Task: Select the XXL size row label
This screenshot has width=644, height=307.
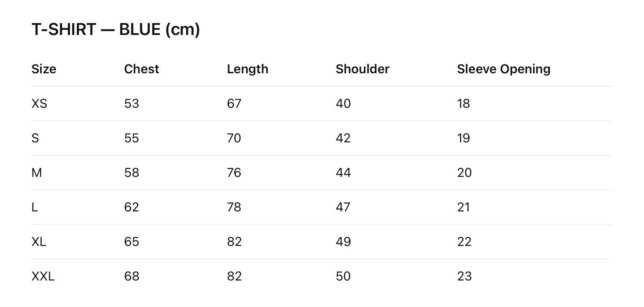Action: tap(43, 276)
